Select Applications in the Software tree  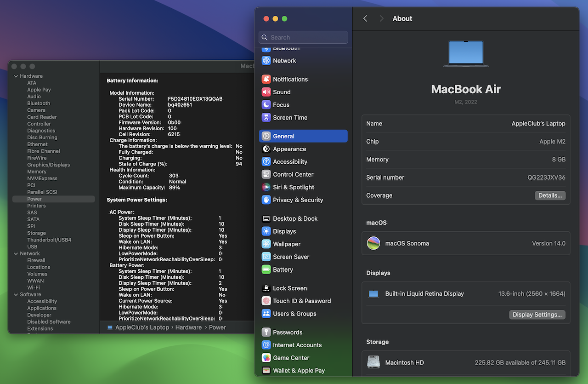click(42, 308)
